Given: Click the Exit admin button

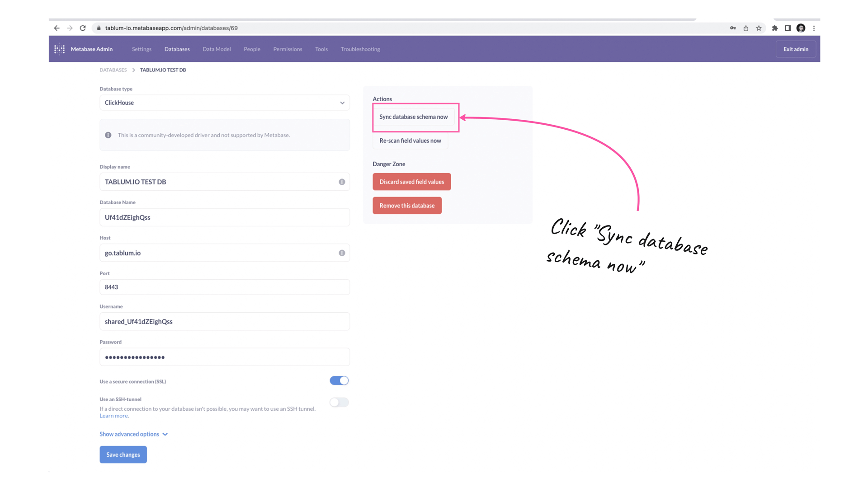Looking at the screenshot, I should click(x=796, y=49).
